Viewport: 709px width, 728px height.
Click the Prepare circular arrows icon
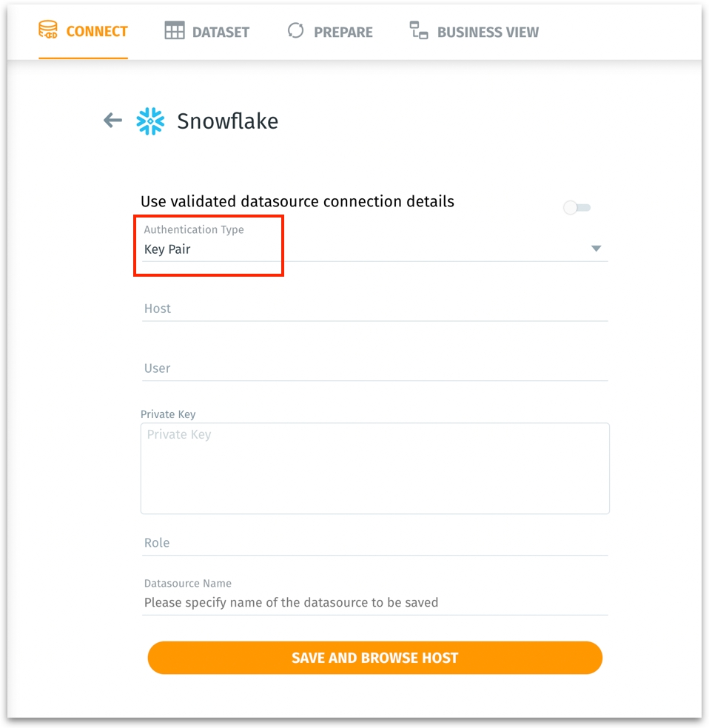coord(296,31)
